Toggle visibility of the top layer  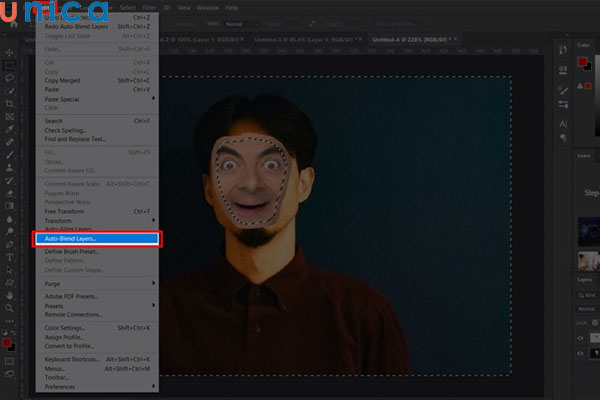coord(582,338)
